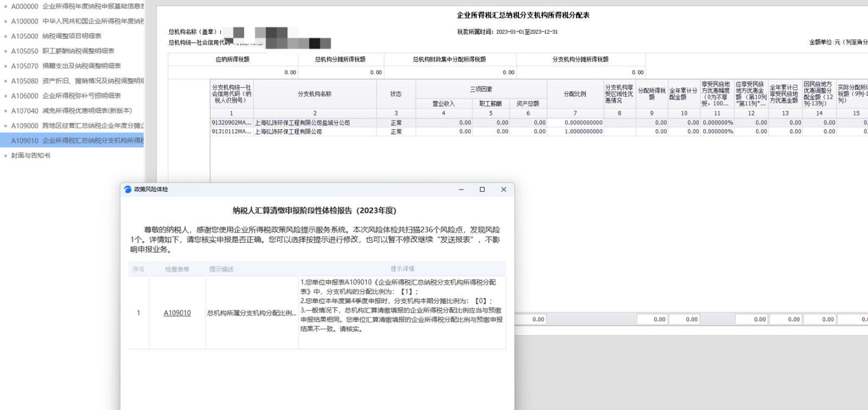Click the A109010 link in risk report
Screen dimensions: 868x410
point(177,313)
